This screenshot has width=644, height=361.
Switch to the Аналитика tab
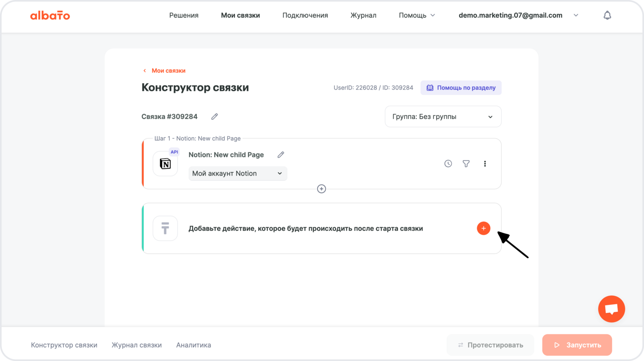tap(194, 345)
